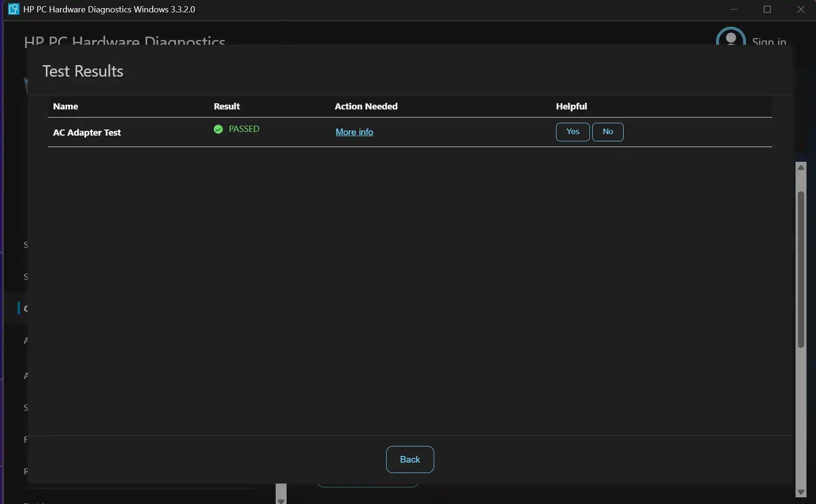The image size is (816, 504).
Task: Click the Action Needed column header
Action: click(x=366, y=106)
